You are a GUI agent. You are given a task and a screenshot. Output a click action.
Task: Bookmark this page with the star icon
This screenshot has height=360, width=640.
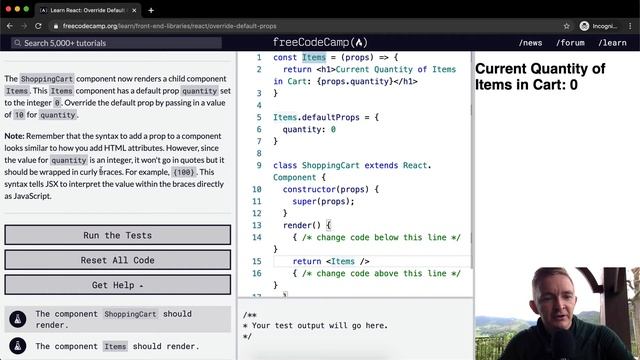tap(567, 26)
